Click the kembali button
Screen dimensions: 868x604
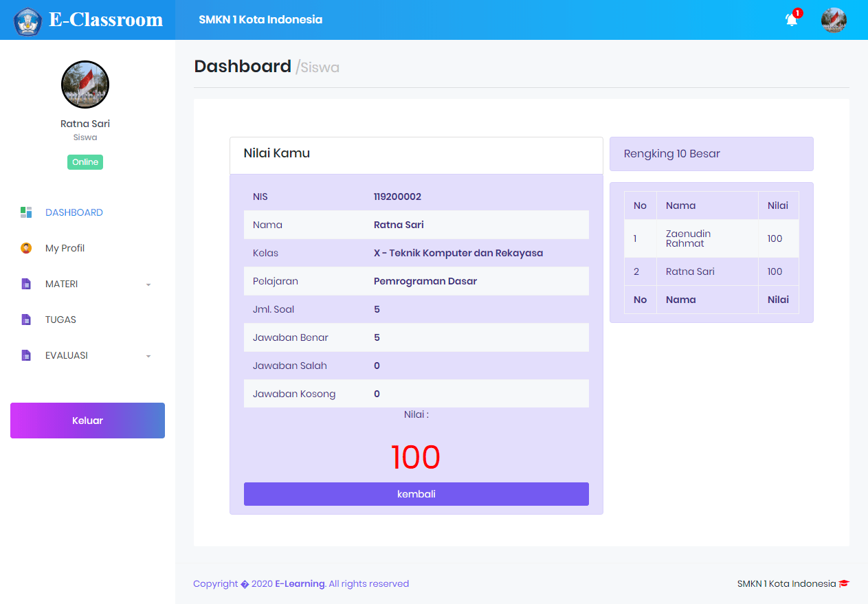pyautogui.click(x=416, y=494)
